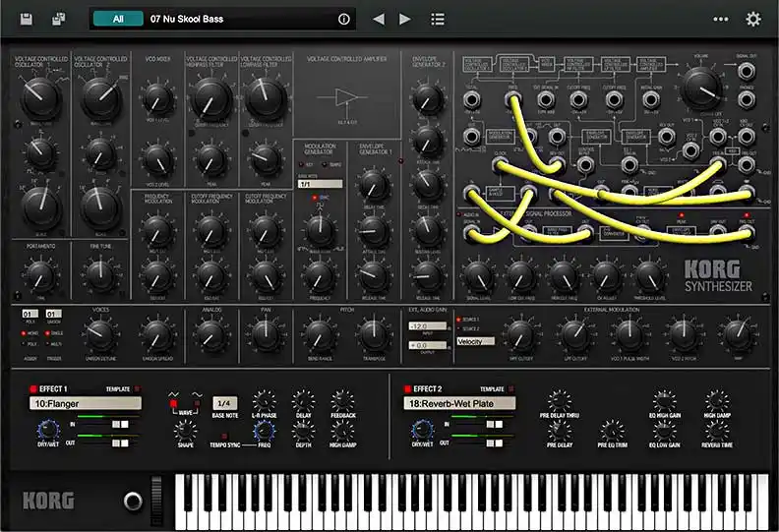This screenshot has height=532, width=779.
Task: Click the preset name 07 Nu Skool Bass
Action: pos(187,19)
